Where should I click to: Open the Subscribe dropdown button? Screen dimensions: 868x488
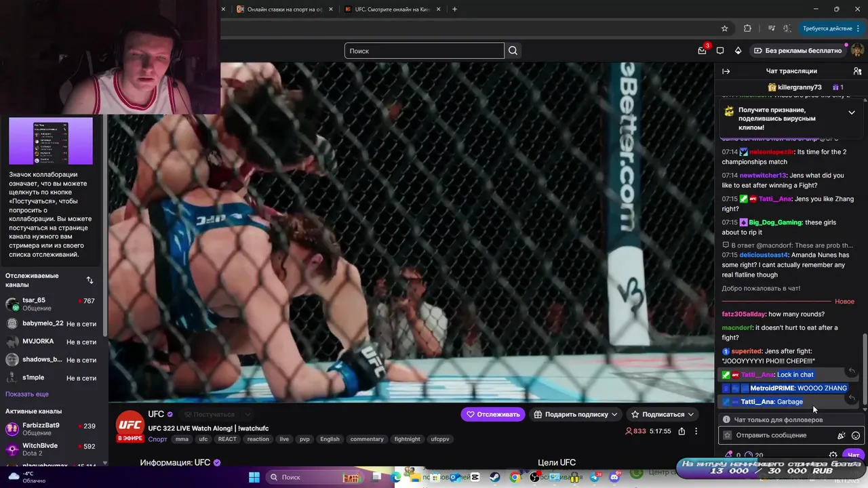pos(663,414)
